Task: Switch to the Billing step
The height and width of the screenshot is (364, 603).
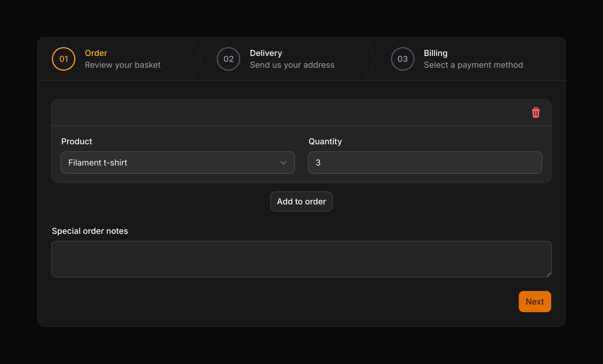Action: click(435, 53)
